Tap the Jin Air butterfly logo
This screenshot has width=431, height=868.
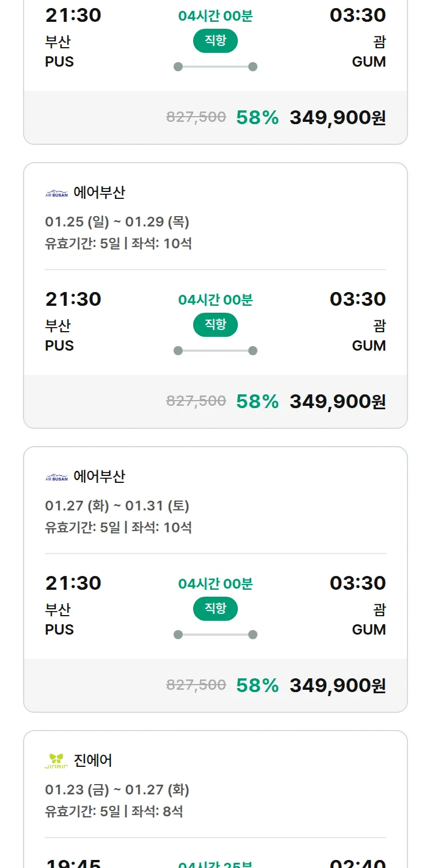[56, 761]
